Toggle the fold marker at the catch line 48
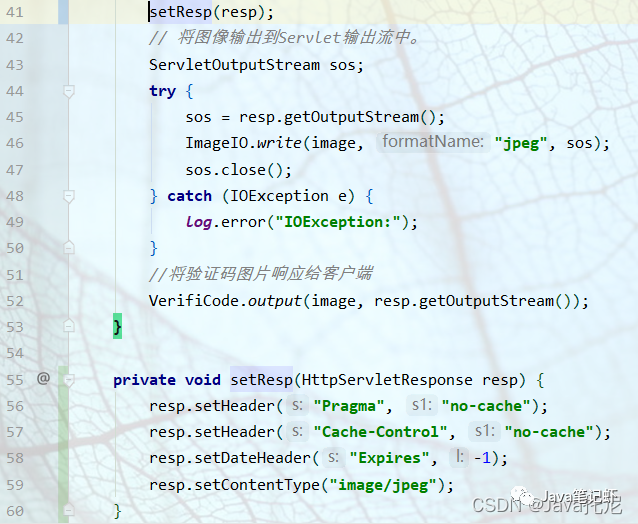Viewport: 638px width, 524px height. 69,196
